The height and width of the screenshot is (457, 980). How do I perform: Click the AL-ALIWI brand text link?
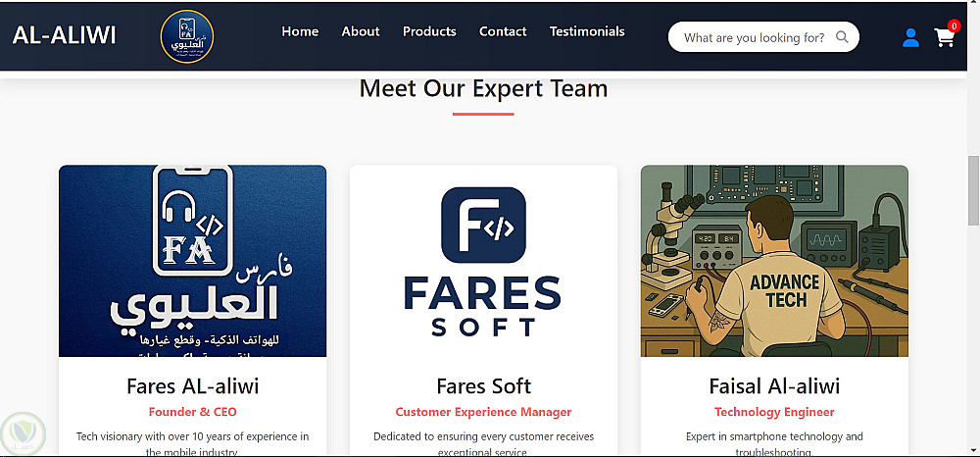[65, 35]
